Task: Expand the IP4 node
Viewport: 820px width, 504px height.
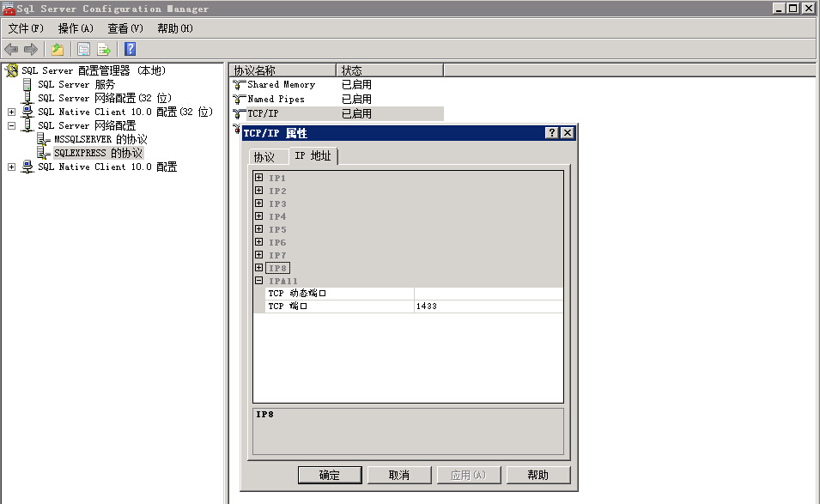Action: click(258, 216)
